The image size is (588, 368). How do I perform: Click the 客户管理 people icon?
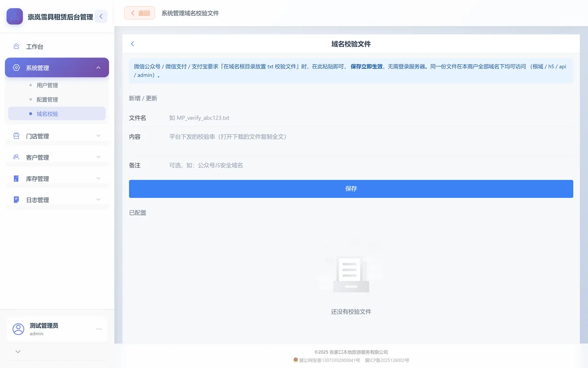[x=17, y=157]
